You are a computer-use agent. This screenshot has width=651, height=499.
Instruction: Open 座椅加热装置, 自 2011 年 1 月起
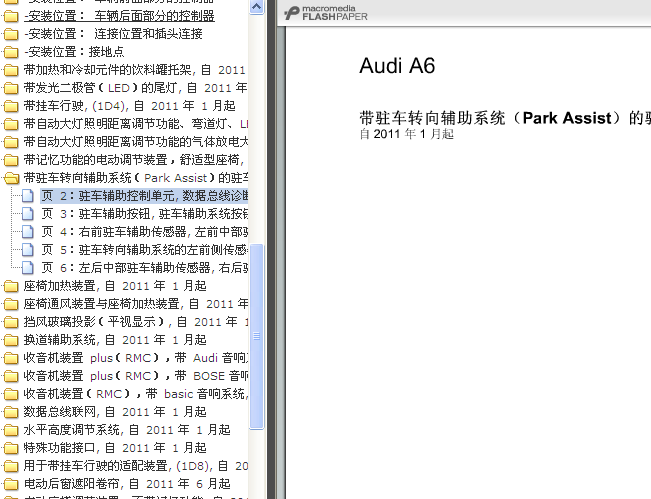tap(115, 286)
